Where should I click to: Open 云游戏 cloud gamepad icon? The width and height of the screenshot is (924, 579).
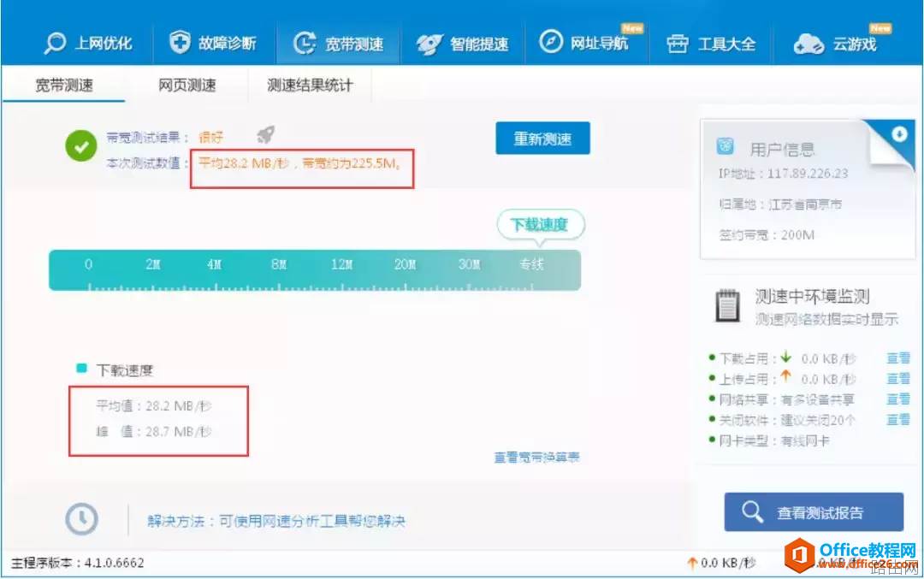(808, 44)
